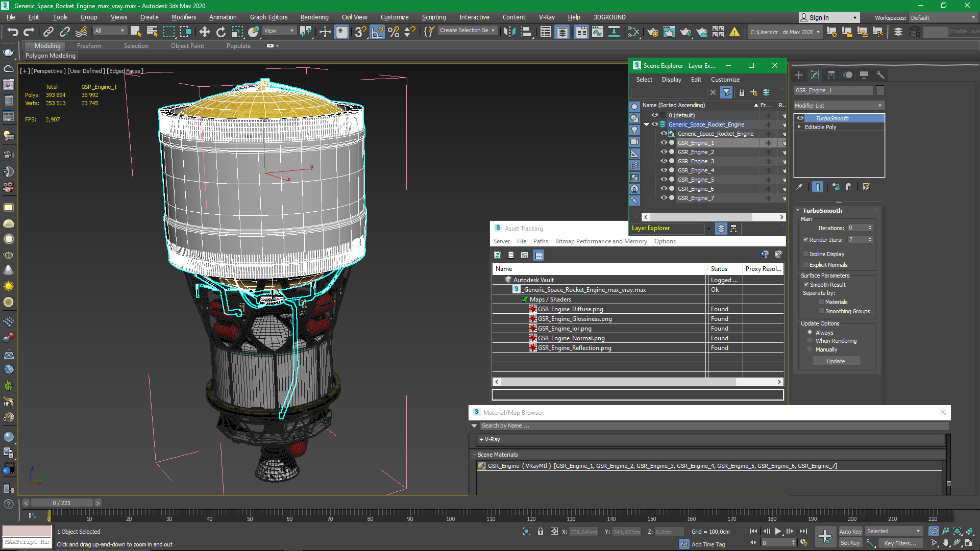Open the Modifier List dropdown

(839, 106)
